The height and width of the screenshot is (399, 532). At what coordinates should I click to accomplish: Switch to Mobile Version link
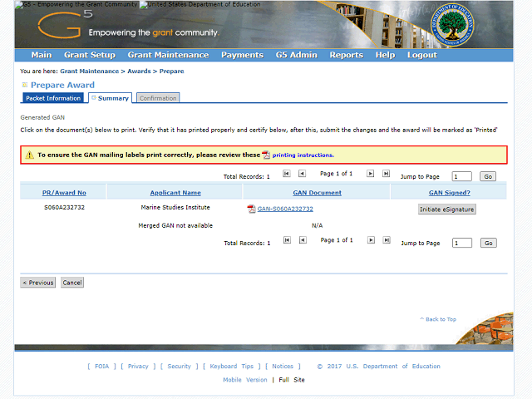[245, 380]
